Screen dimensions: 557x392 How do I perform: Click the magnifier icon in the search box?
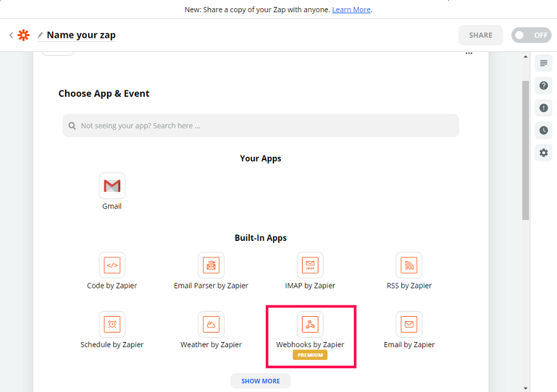72,126
